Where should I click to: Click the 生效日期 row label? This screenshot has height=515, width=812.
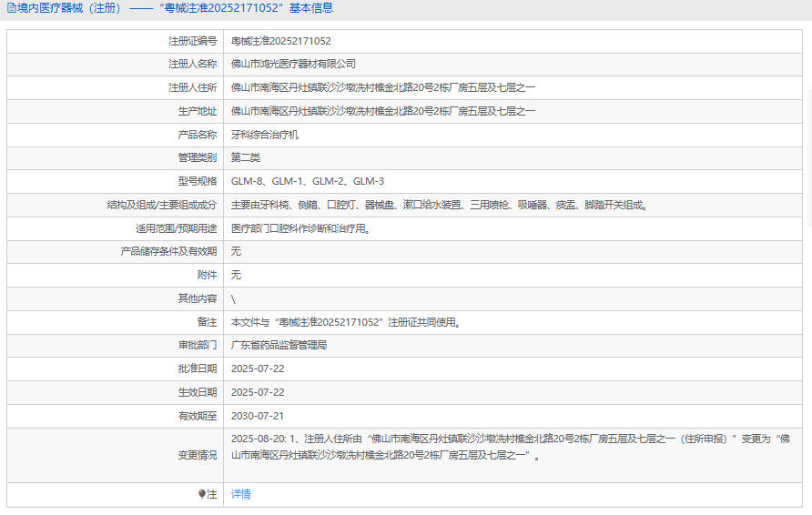pyautogui.click(x=198, y=392)
